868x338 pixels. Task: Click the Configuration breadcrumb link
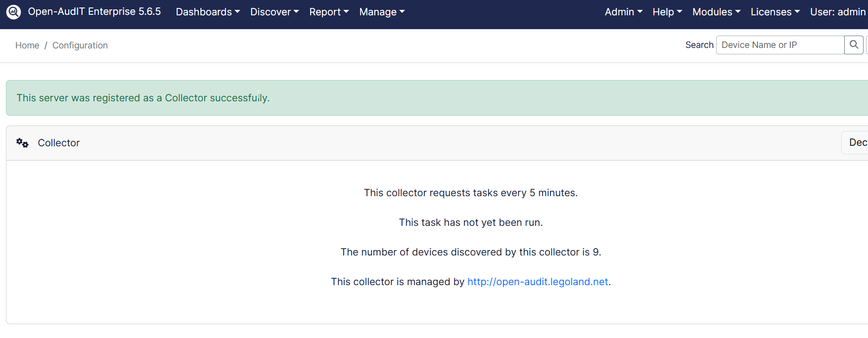80,45
